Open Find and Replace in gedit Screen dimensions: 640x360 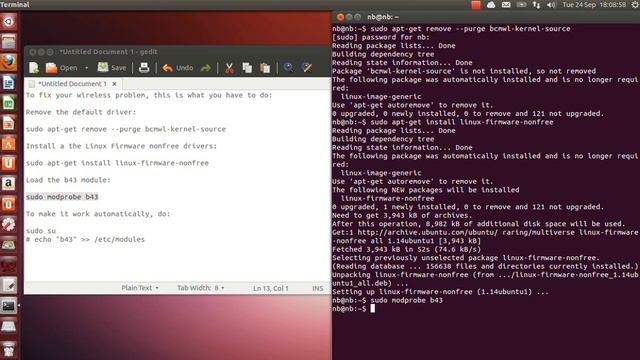pyautogui.click(x=307, y=68)
